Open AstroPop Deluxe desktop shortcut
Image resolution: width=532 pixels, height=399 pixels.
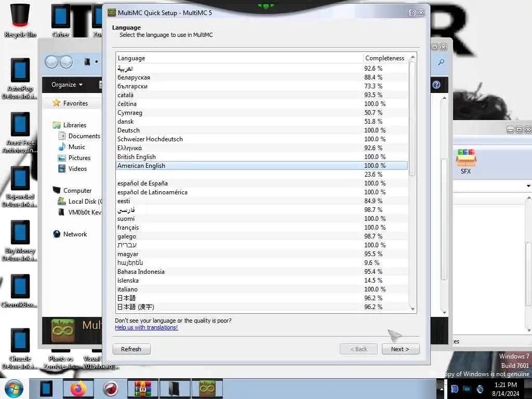20,79
